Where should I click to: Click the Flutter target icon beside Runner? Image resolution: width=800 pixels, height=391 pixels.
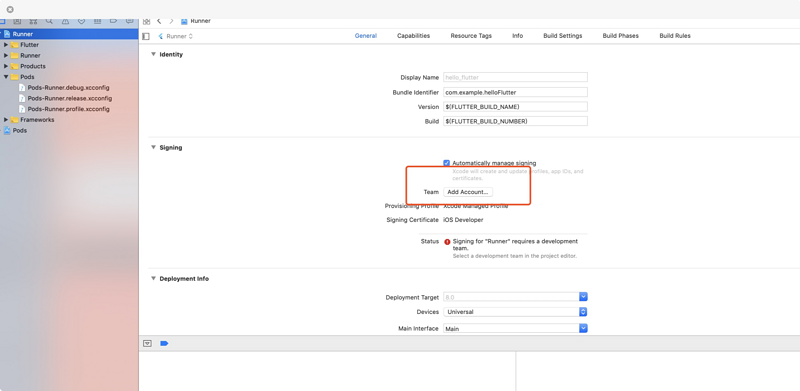pyautogui.click(x=161, y=36)
